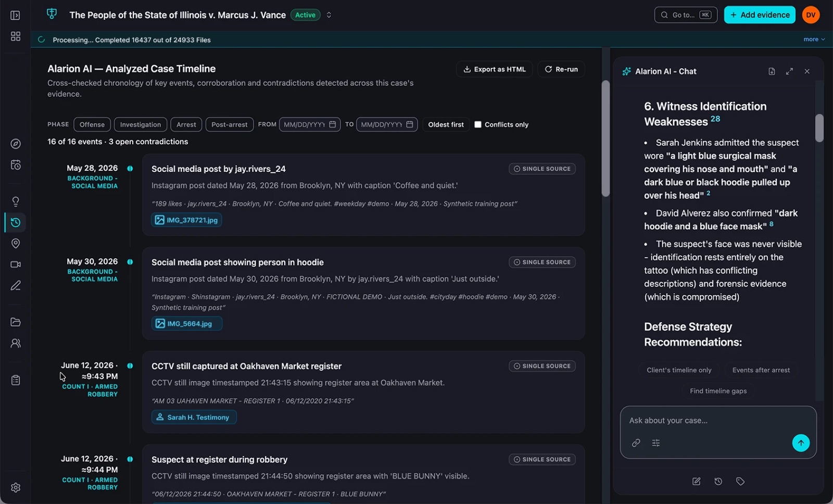
Task: Enable the Conflicts only checkbox
Action: click(x=477, y=124)
